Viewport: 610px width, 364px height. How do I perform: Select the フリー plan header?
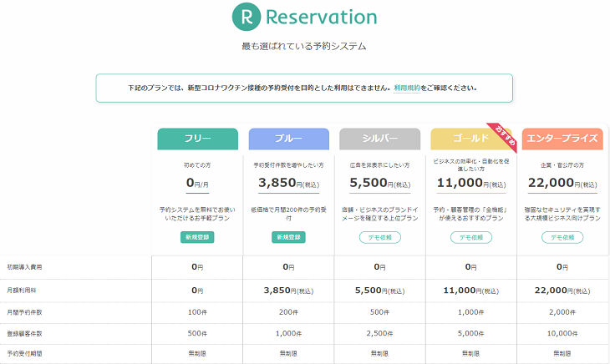[198, 139]
